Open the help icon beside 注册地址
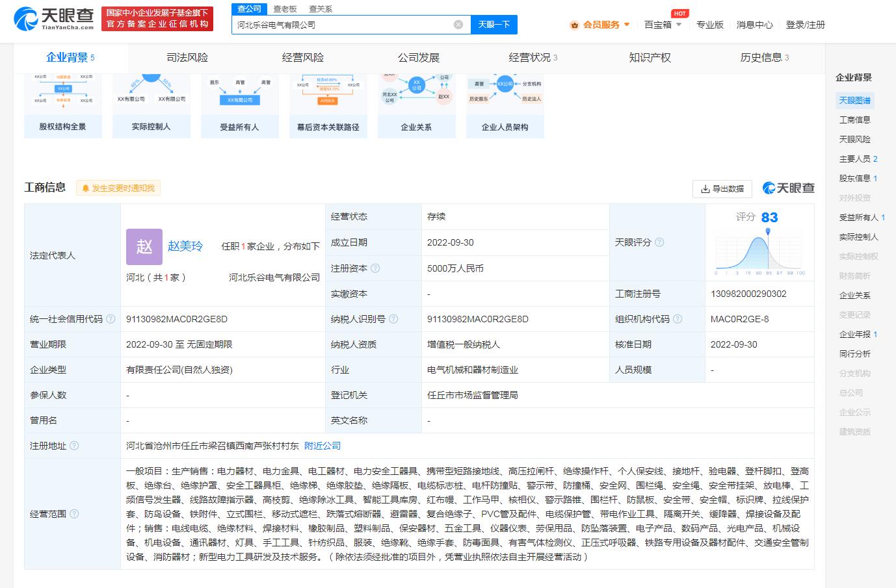 74,446
